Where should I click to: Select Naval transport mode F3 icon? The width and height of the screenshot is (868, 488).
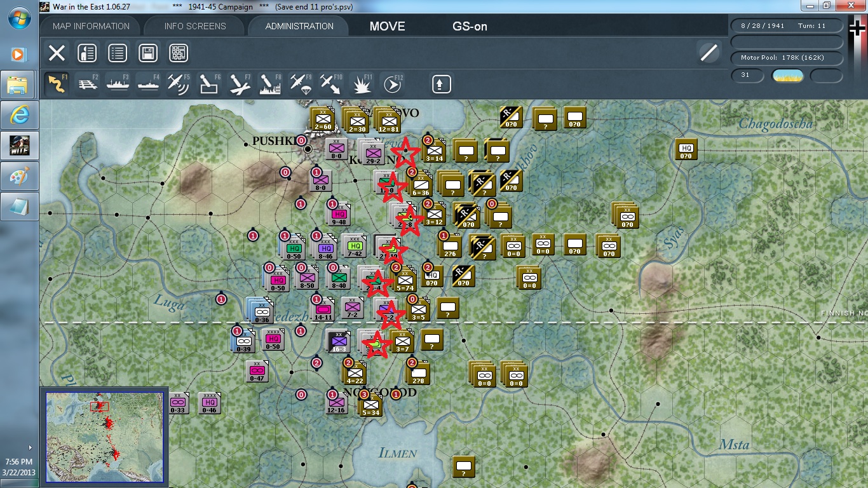[x=118, y=84]
